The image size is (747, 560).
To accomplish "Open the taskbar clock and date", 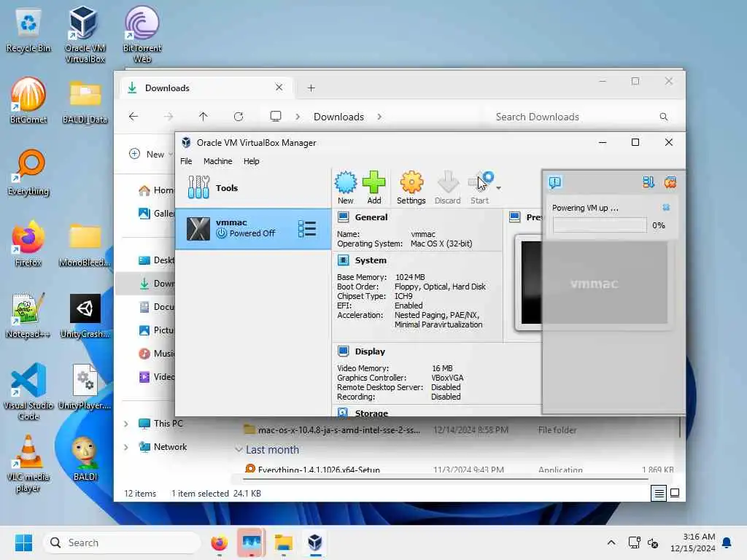I will [692, 542].
